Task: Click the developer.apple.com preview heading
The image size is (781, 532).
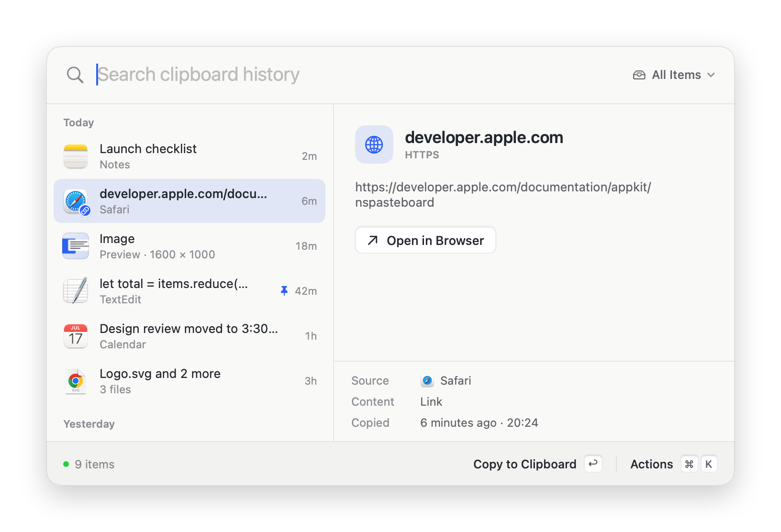Action: pos(484,138)
